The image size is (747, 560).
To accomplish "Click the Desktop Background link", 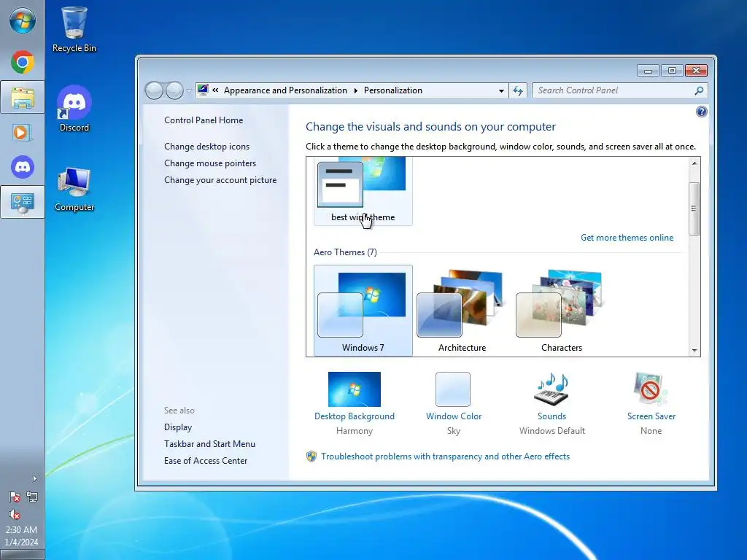I will [355, 416].
